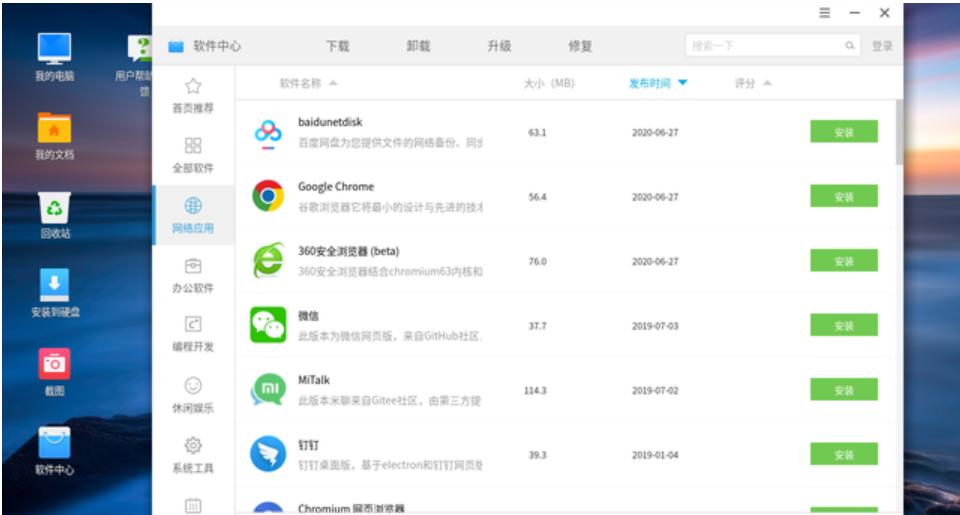
Task: Click the 360安全浏览器 (beta) name
Action: [348, 251]
